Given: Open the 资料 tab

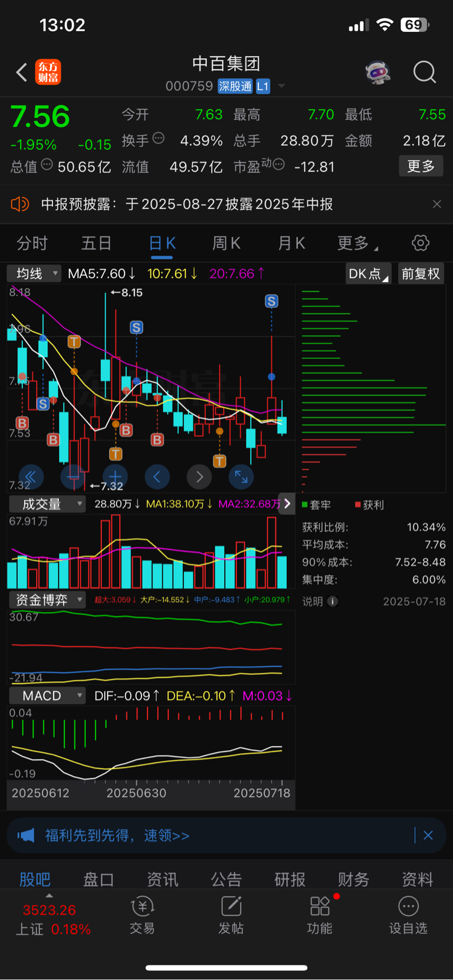Looking at the screenshot, I should click(x=418, y=879).
